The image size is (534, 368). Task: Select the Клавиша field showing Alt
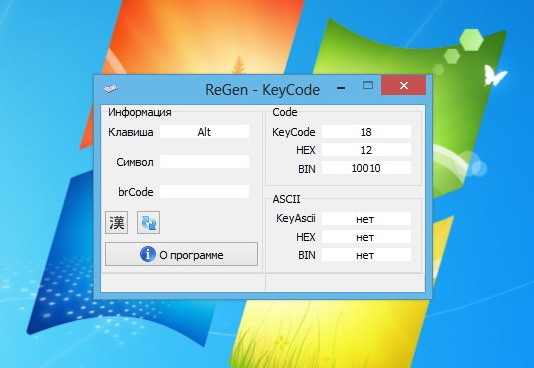204,132
